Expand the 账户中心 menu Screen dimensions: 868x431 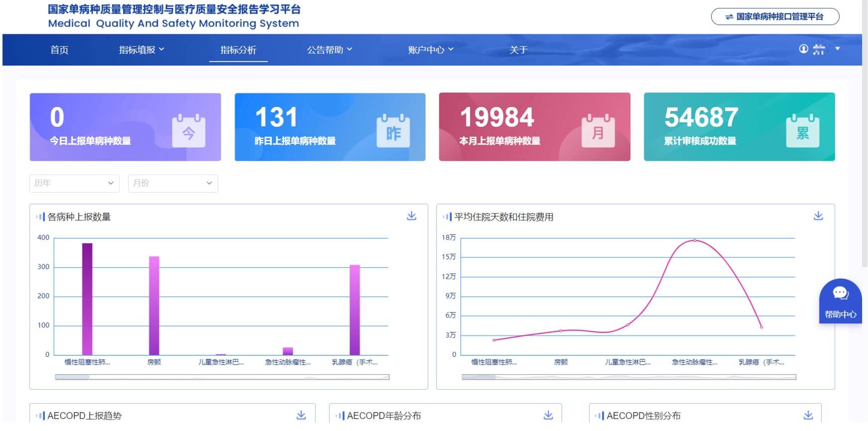(x=431, y=50)
